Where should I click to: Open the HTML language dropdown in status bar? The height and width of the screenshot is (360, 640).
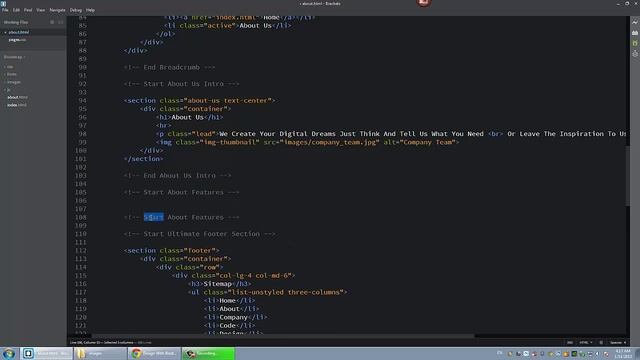585,342
